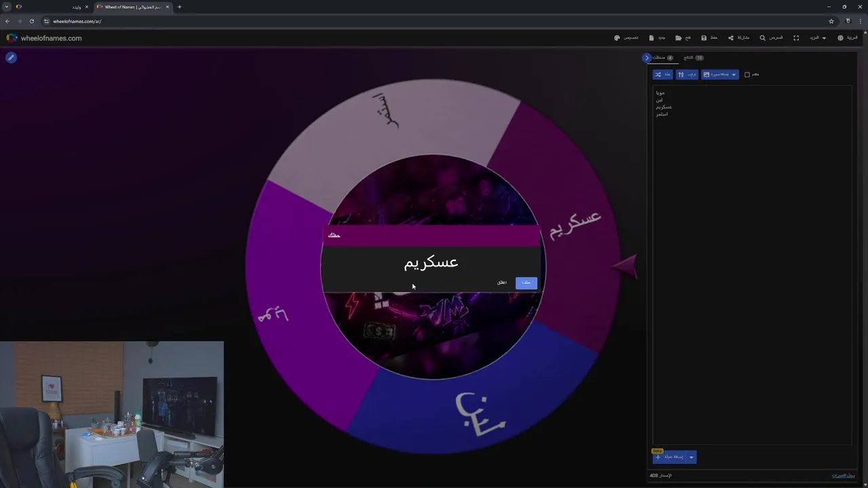Sort the entries with Sort button
868x488 pixels.
click(687, 75)
